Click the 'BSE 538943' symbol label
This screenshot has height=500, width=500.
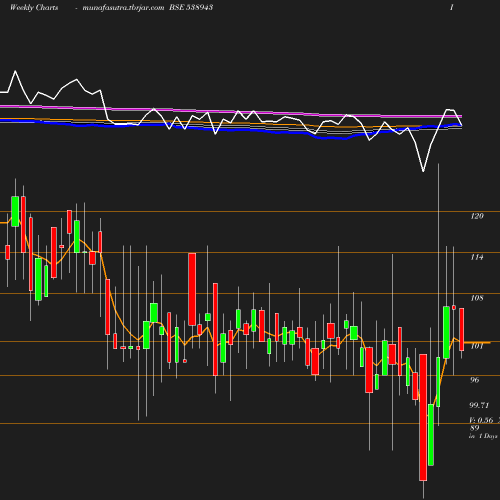tap(191, 7)
